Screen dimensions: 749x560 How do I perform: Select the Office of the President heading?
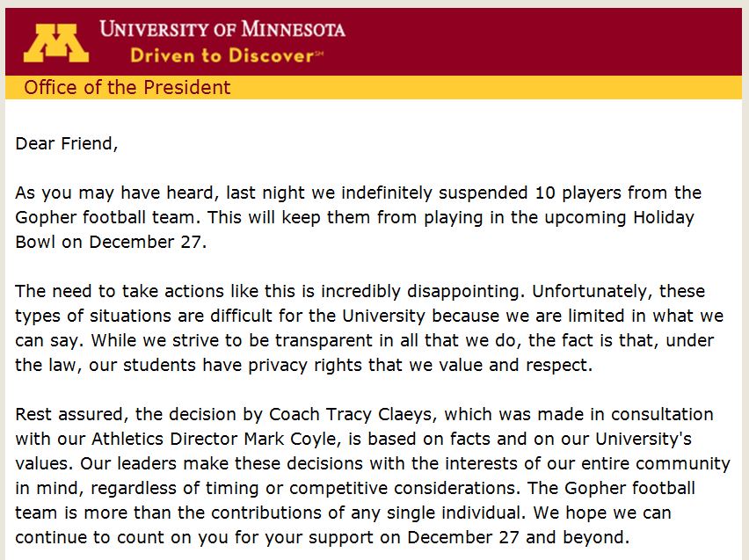127,87
